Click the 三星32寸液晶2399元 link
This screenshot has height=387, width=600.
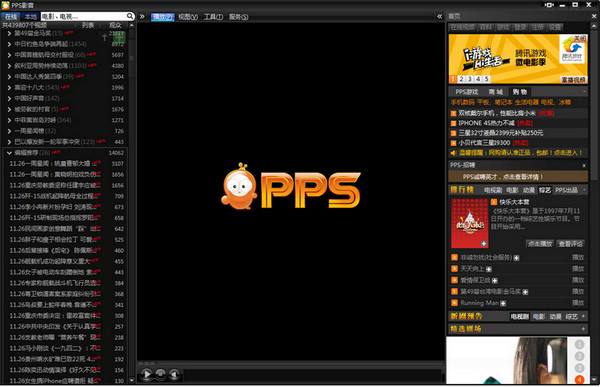point(501,133)
